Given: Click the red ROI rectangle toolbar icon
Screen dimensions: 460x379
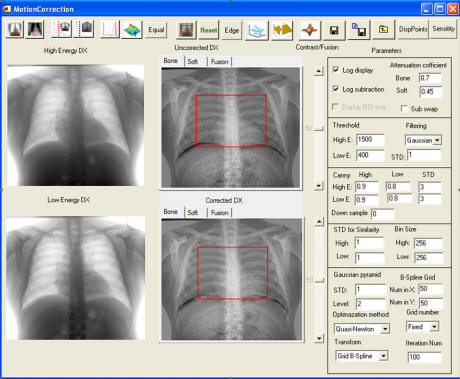Looking at the screenshot, I should pyautogui.click(x=186, y=30).
